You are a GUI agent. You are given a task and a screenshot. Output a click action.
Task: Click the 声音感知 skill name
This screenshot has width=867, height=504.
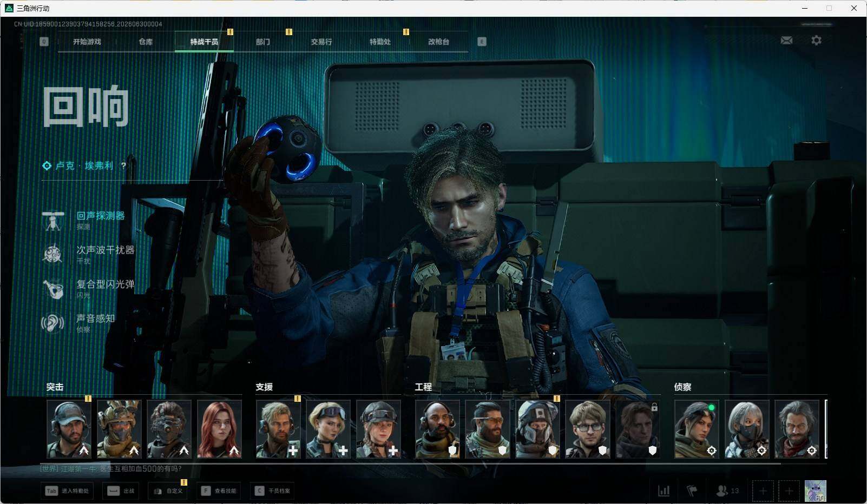[x=96, y=319]
